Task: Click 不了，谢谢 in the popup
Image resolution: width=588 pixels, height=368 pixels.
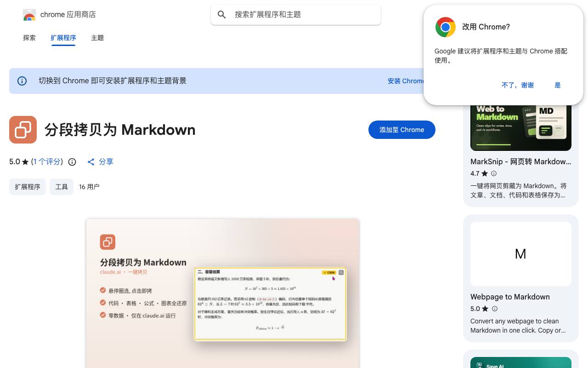Action: [x=518, y=85]
